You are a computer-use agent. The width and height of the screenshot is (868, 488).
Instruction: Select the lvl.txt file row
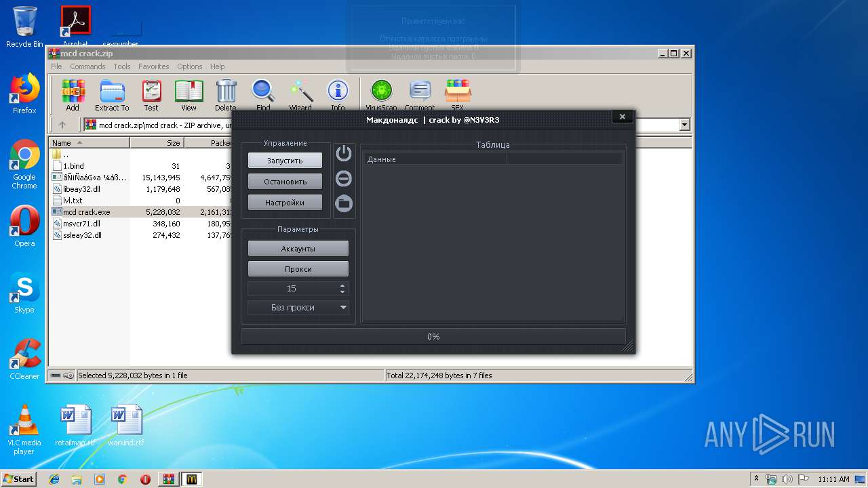(x=73, y=201)
